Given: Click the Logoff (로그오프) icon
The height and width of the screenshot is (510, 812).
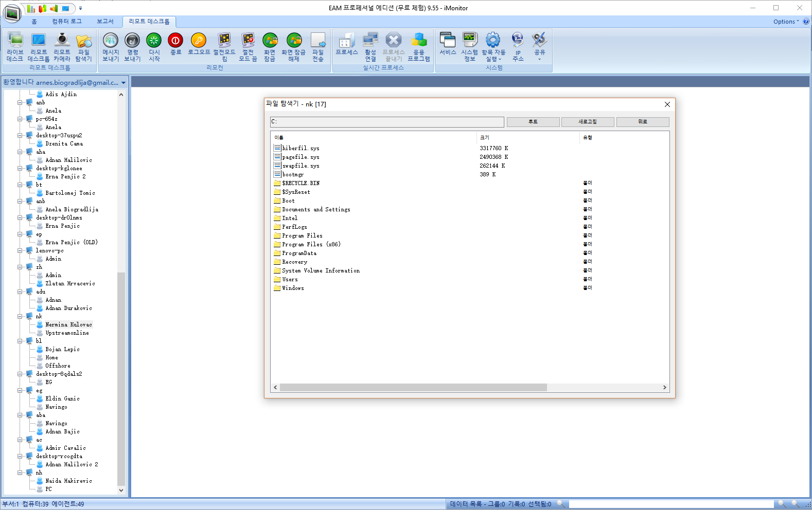Looking at the screenshot, I should 199,44.
